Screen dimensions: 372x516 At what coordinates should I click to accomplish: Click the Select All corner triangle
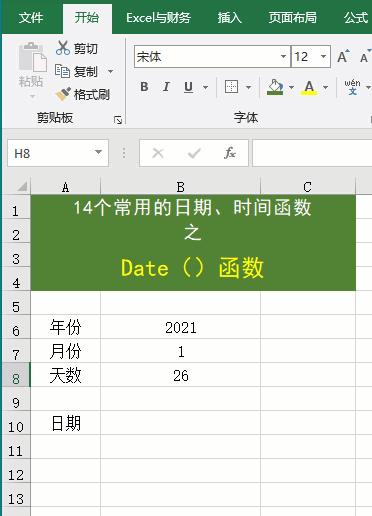coord(21,186)
